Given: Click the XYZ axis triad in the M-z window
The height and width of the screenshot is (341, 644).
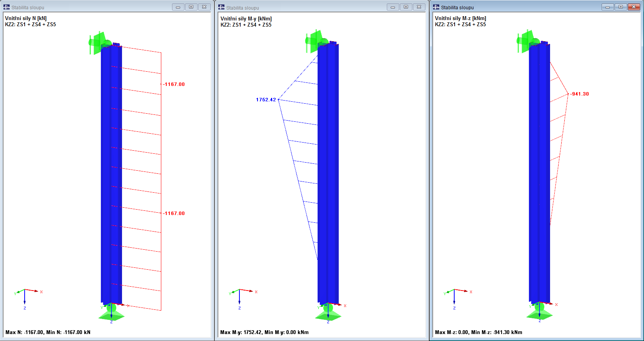Looking at the screenshot, I should point(457,299).
